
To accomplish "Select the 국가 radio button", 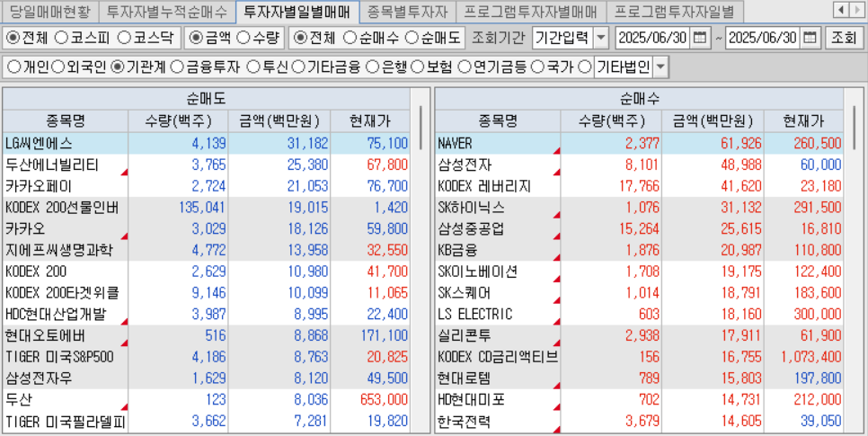I will coord(537,67).
